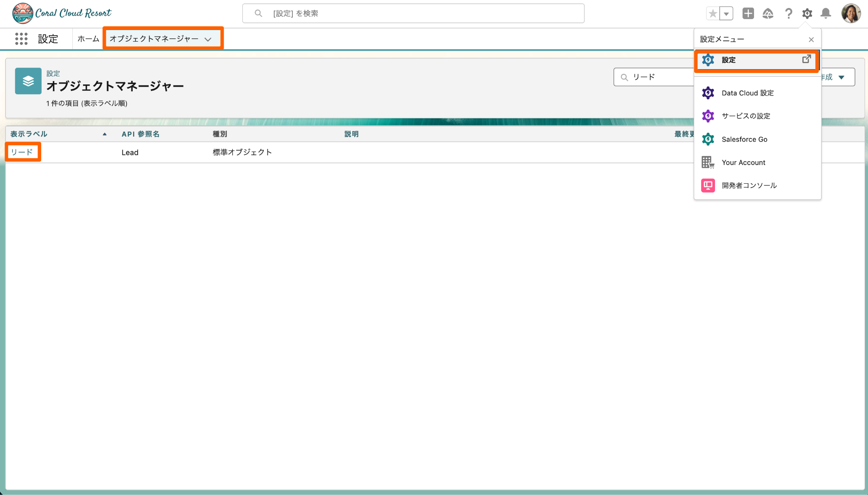Viewport: 868px width, 495px height.
Task: Select Data Cloud 設定 from menu
Action: pos(747,93)
